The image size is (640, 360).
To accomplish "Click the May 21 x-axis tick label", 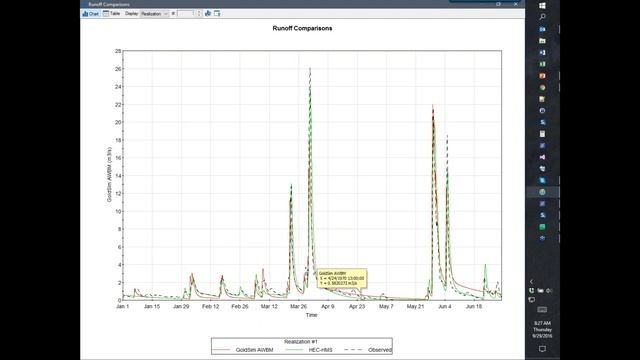I will coord(415,306).
